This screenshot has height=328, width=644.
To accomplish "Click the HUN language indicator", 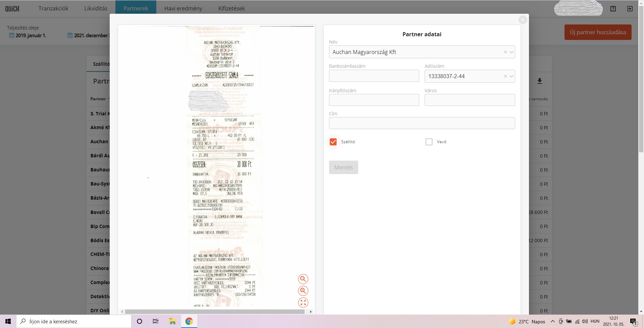I will [595, 321].
